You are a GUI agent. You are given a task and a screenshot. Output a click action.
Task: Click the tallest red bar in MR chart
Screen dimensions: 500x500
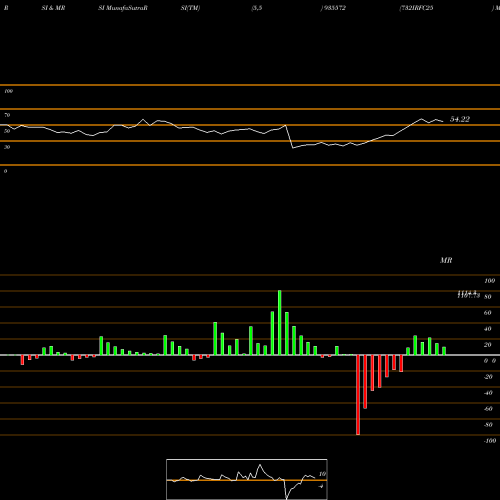pos(358,395)
